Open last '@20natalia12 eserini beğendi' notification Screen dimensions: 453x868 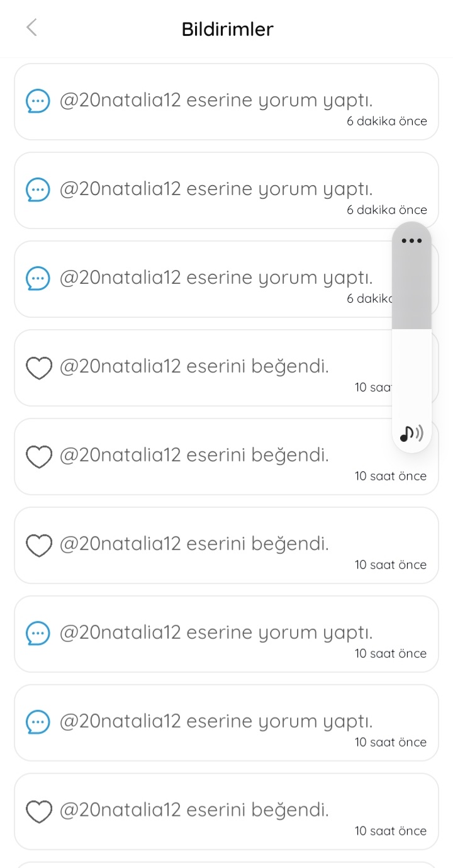[x=226, y=811]
